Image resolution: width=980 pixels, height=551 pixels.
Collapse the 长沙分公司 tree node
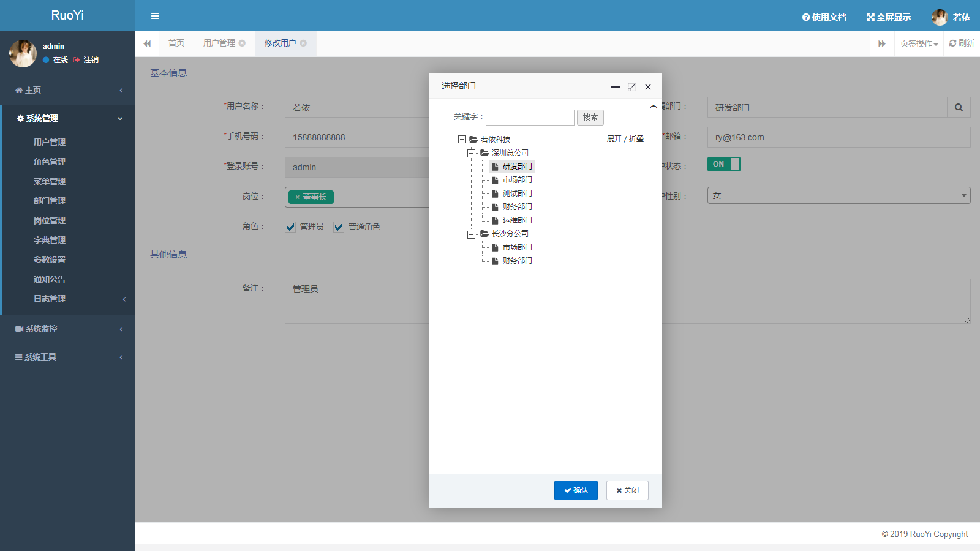pos(471,234)
